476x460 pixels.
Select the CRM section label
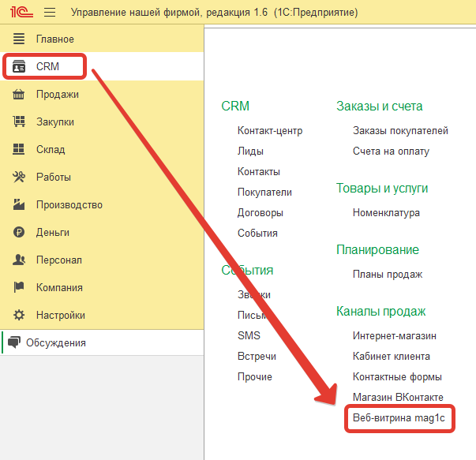pos(47,66)
